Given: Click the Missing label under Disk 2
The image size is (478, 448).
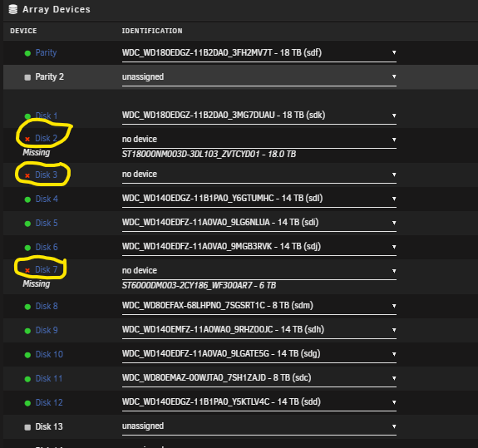Looking at the screenshot, I should pyautogui.click(x=37, y=152).
